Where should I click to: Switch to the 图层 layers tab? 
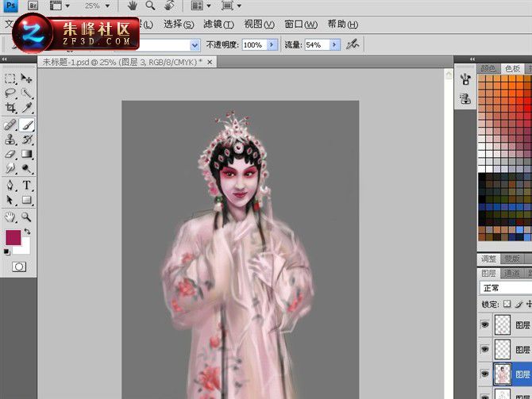pos(488,273)
